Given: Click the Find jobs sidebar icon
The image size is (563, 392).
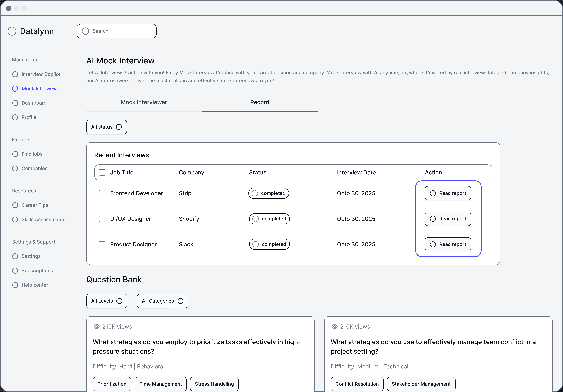Looking at the screenshot, I should (x=15, y=154).
